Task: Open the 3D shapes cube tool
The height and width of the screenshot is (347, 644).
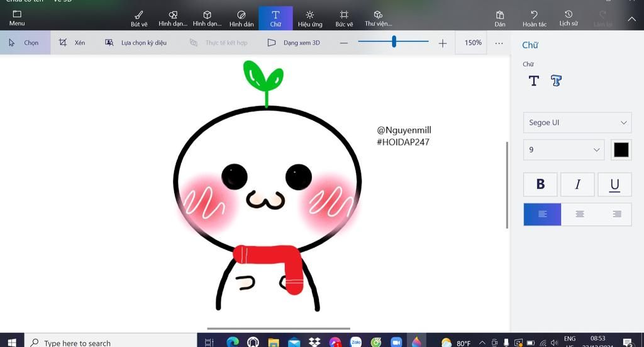Action: point(207,18)
